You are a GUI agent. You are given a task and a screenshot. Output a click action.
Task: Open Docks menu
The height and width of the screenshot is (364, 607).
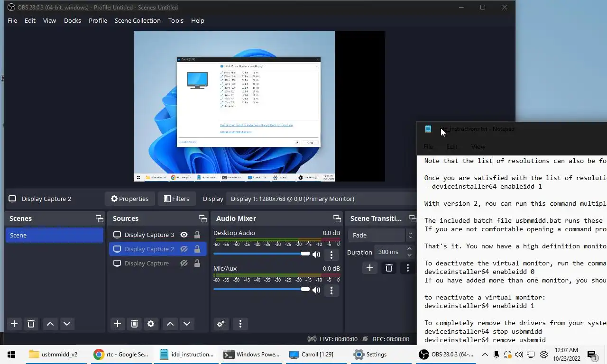click(x=73, y=20)
